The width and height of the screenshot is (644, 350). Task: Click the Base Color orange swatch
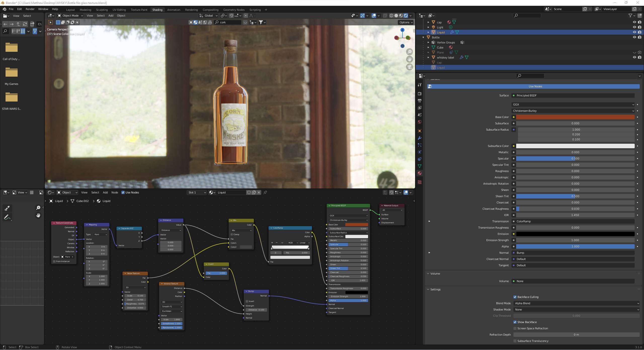[x=575, y=117]
